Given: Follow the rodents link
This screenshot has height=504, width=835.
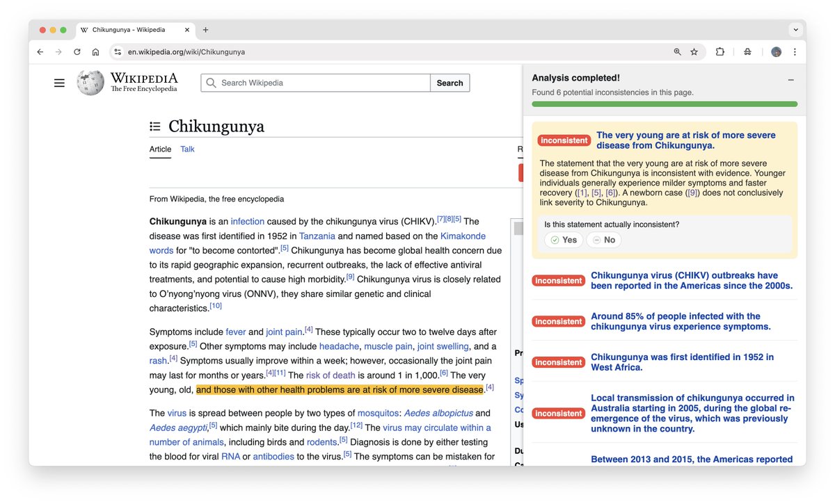Looking at the screenshot, I should click(322, 442).
